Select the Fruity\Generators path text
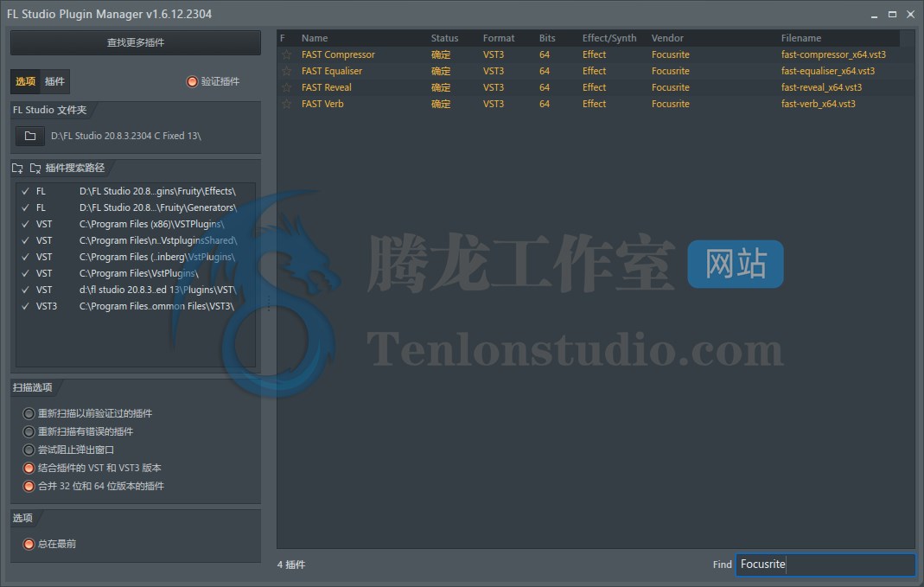The width and height of the screenshot is (924, 587). [x=158, y=208]
